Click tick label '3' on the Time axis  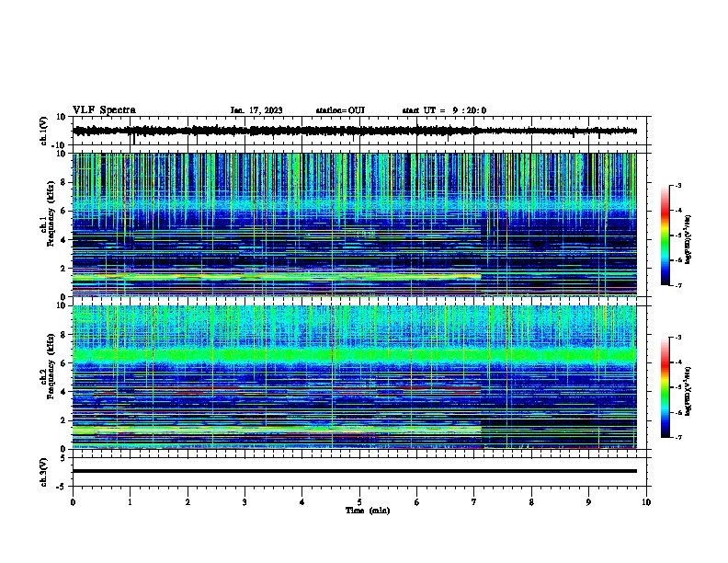tap(245, 502)
